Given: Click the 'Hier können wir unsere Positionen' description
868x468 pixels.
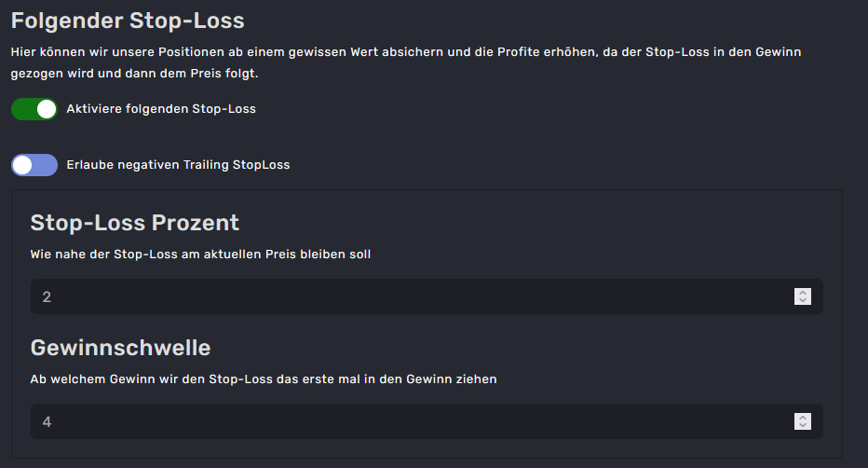Looking at the screenshot, I should point(405,52).
